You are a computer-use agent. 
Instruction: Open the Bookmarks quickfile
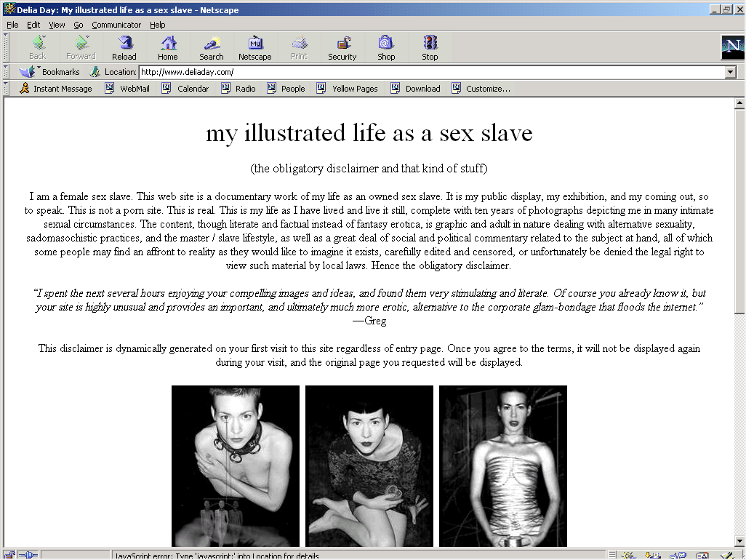[49, 72]
